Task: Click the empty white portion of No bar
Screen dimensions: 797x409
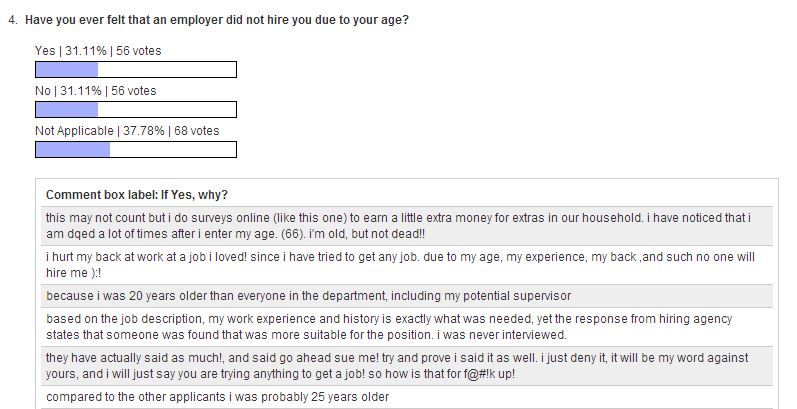Action: tap(167, 110)
